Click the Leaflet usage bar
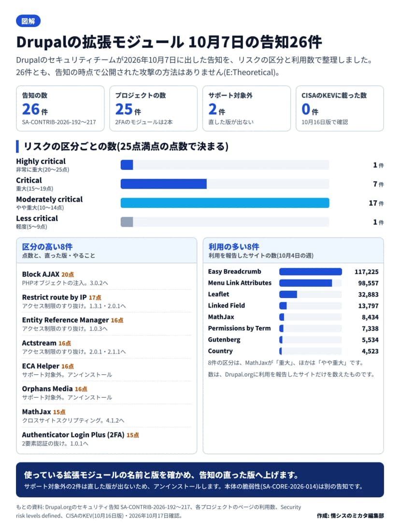 tap(288, 294)
